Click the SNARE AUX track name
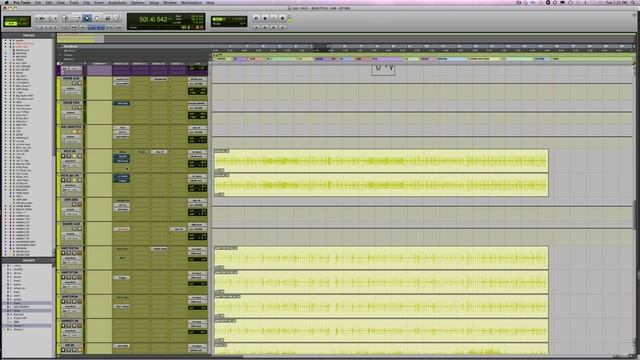The image size is (640, 360). click(71, 224)
